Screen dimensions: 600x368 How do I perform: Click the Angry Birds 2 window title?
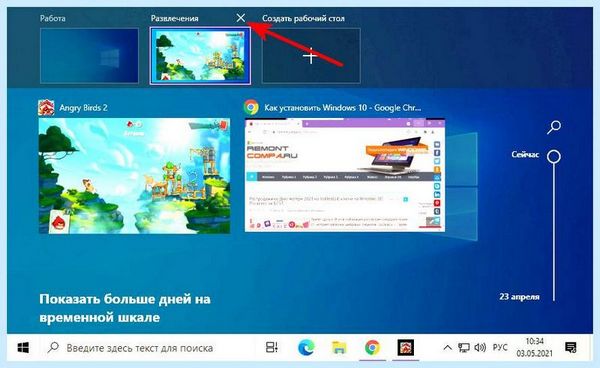(x=83, y=108)
